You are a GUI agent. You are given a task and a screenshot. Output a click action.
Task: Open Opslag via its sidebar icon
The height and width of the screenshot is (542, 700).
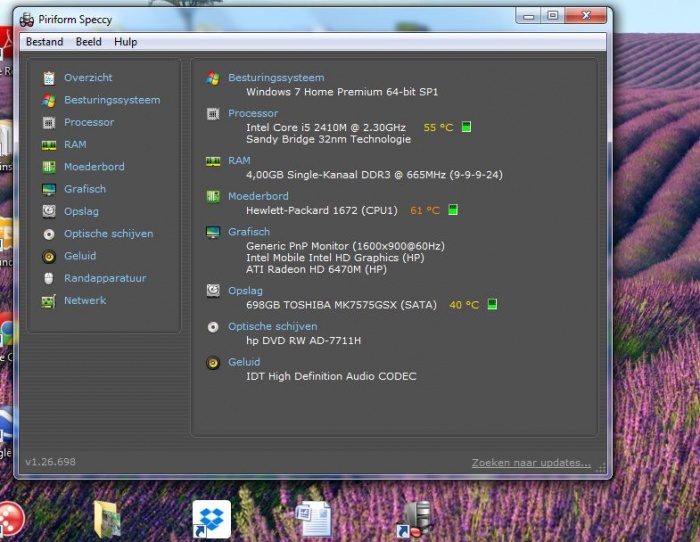pos(48,211)
